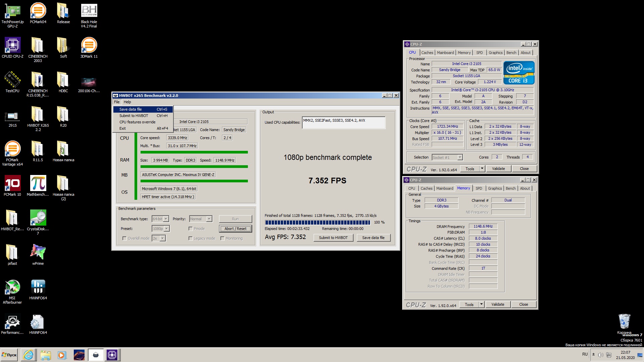Open TechPowerUp GPU-Z desktop icon
Viewport: 644px width, 362px height.
coord(12,15)
